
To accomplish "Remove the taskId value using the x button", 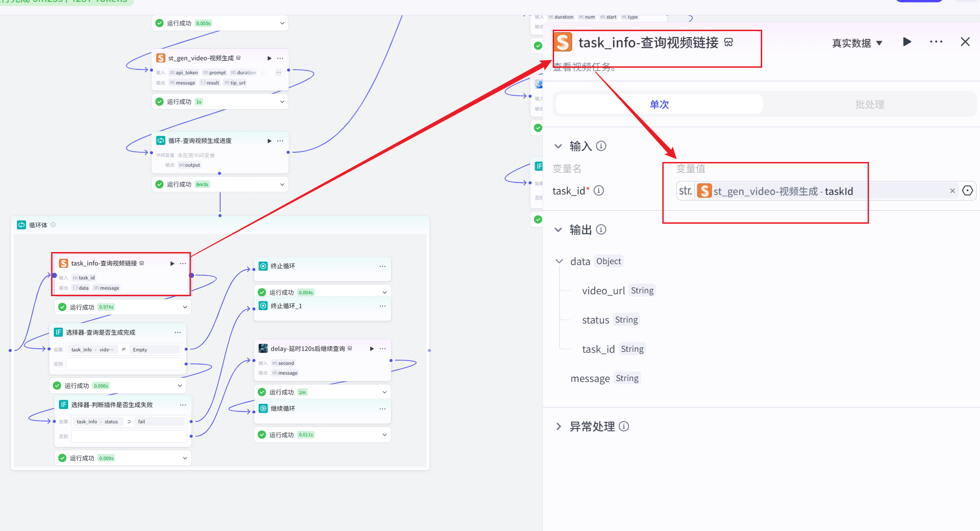I will [x=953, y=190].
